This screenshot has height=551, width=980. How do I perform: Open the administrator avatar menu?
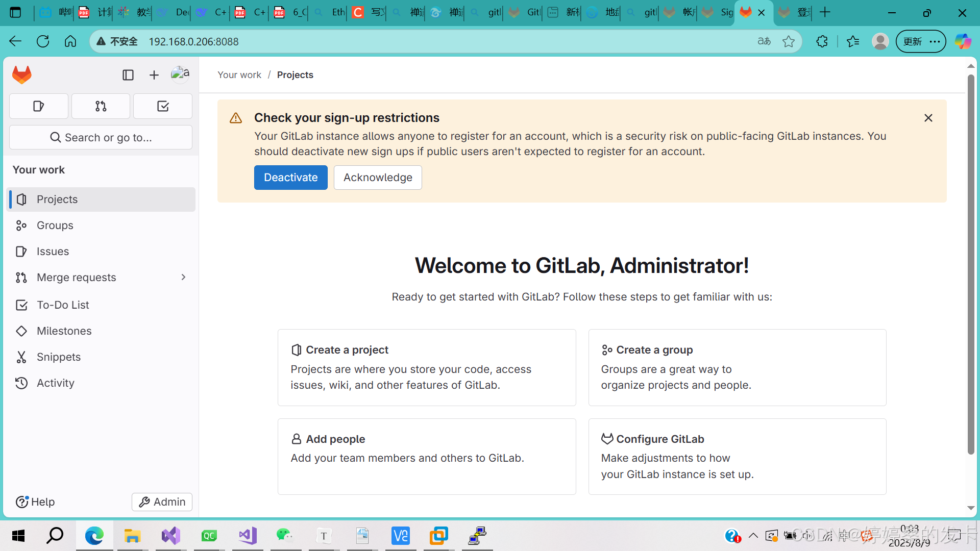(180, 74)
